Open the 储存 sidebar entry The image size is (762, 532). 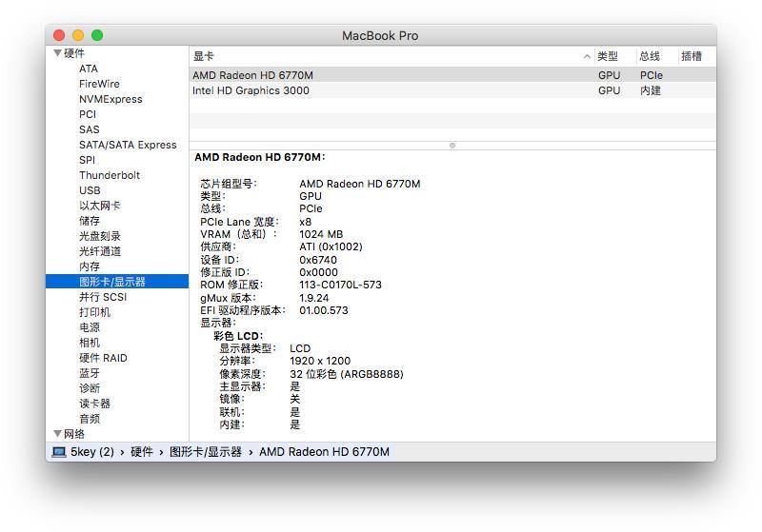(x=90, y=221)
